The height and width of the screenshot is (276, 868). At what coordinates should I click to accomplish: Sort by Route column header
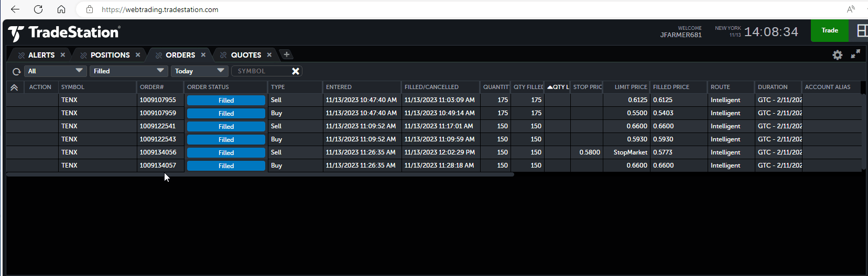[731, 87]
